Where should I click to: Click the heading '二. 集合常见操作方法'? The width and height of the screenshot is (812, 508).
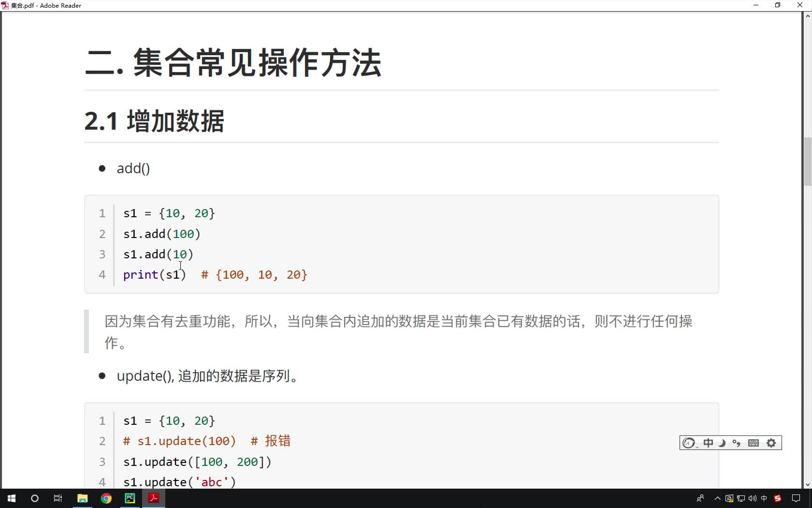pos(233,63)
